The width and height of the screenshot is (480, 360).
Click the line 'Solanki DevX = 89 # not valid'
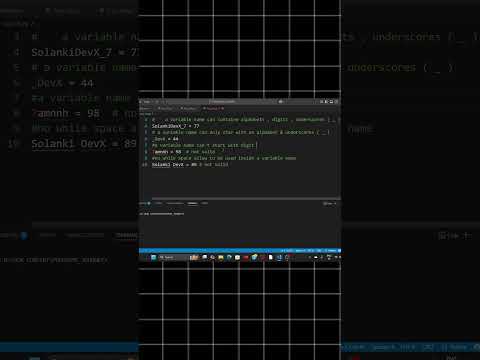click(x=190, y=165)
